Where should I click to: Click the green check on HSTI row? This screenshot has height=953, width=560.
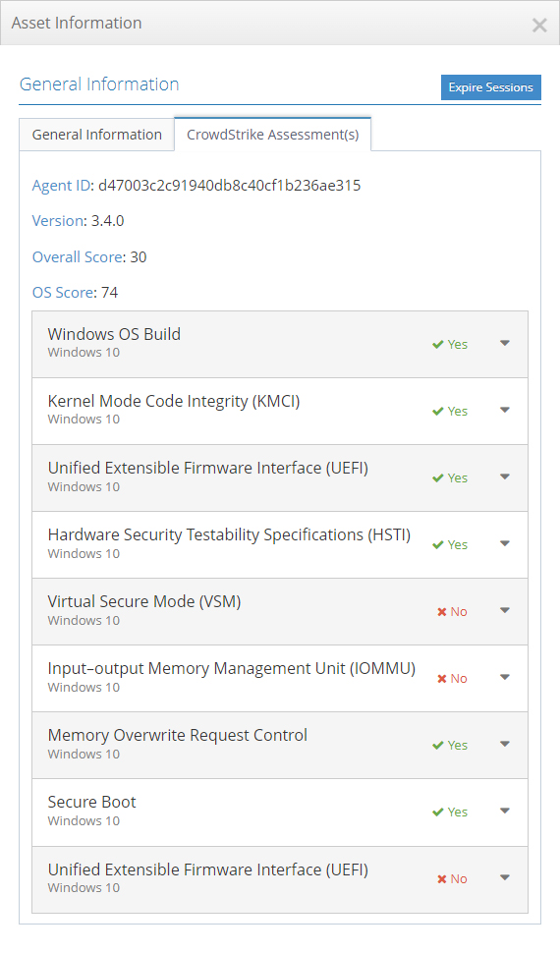point(438,545)
